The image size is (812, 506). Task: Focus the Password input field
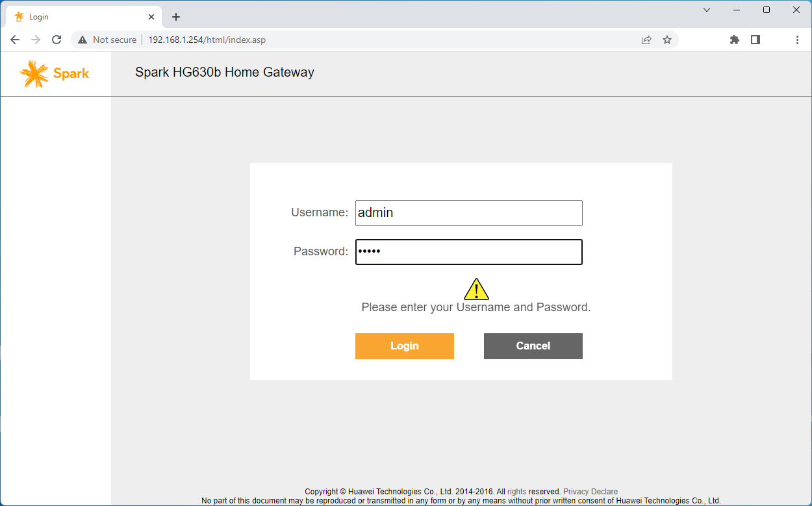[469, 252]
